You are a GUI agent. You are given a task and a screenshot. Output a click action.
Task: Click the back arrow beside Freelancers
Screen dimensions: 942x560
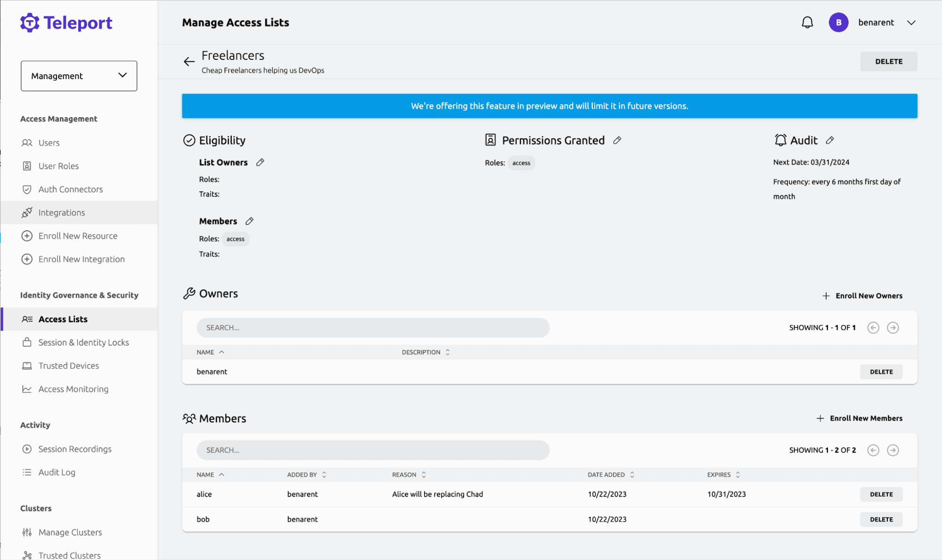tap(188, 61)
